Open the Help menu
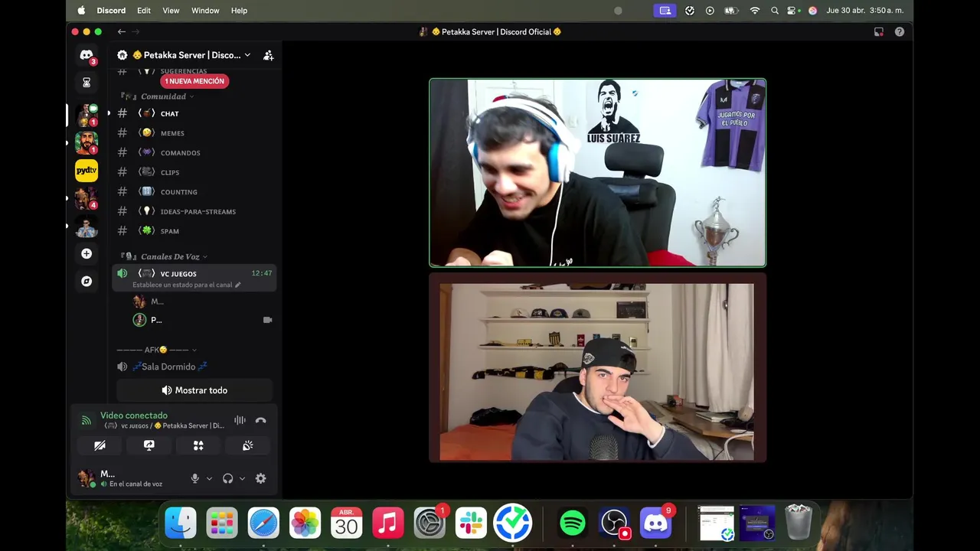 click(239, 11)
